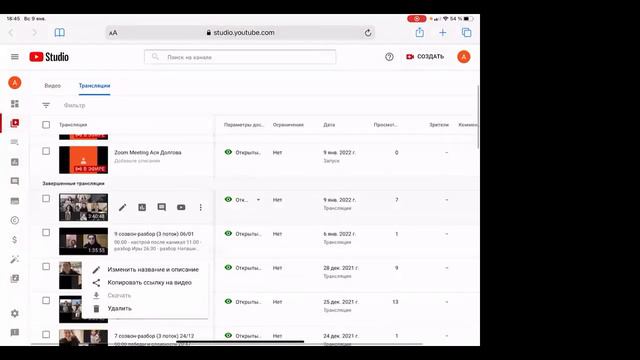Check the 2:40:48 stream row checkbox
640x360 pixels.
click(46, 199)
